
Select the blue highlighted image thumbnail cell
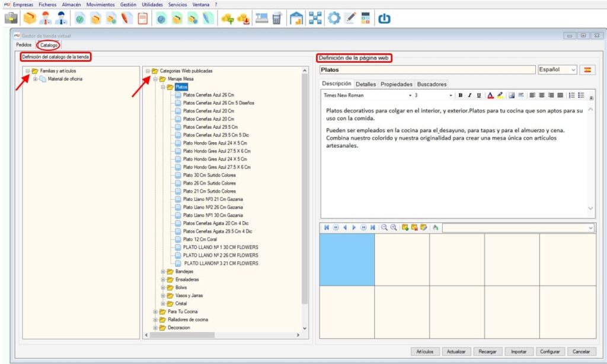(347, 260)
